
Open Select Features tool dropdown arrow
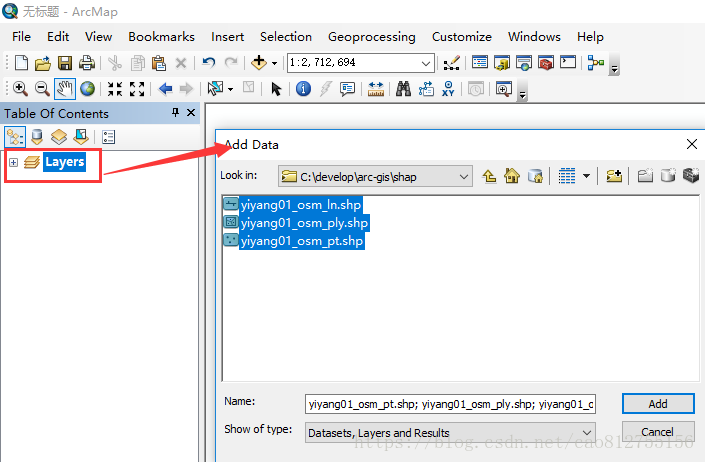tap(231, 89)
